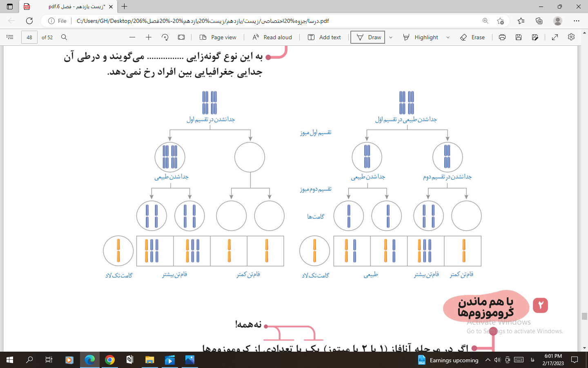Enter full screen mode for PDF
588x368 pixels.
coord(555,37)
